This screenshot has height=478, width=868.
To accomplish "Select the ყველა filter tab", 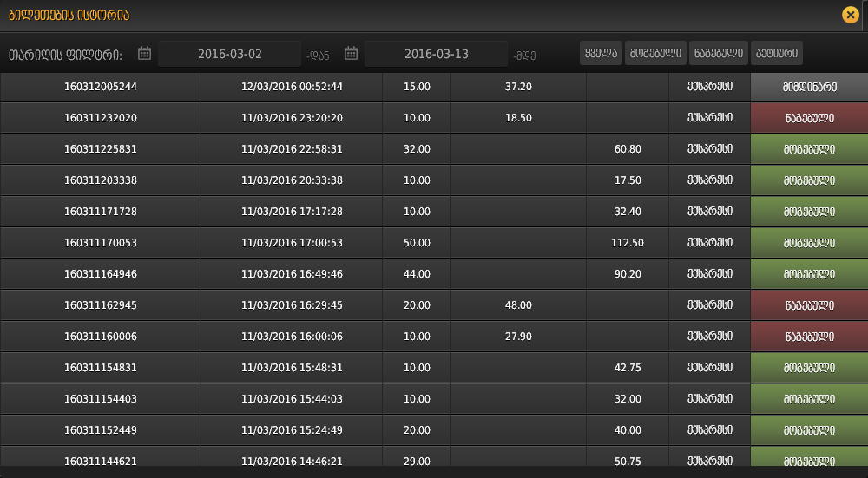I will [x=602, y=53].
